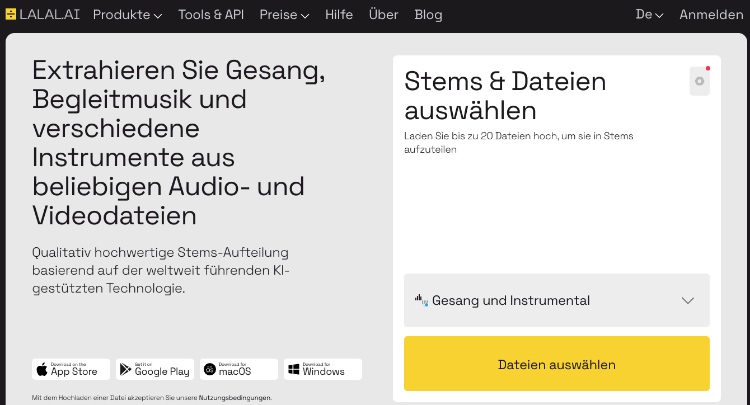This screenshot has height=405, width=750.
Task: Click the LALAL.AI brand name text
Action: (49, 14)
